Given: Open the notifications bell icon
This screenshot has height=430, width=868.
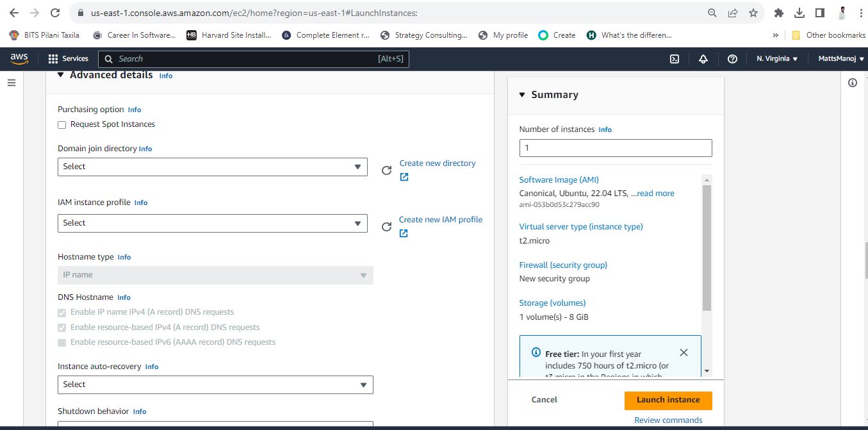Looking at the screenshot, I should [703, 59].
